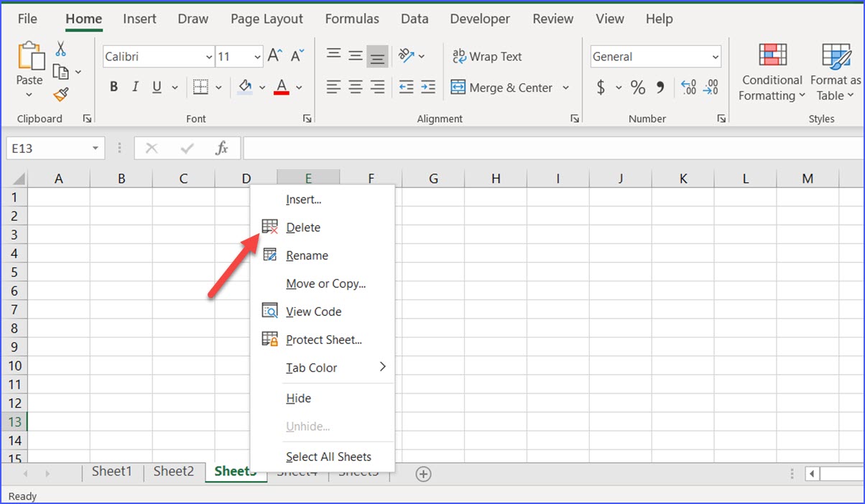Apply cell borders with the Borders icon

tap(200, 88)
